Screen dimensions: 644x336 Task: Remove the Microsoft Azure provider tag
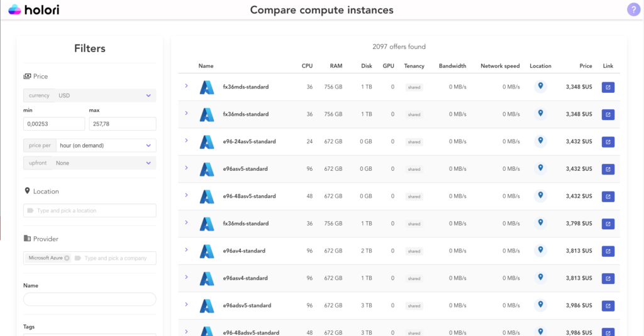coord(67,258)
